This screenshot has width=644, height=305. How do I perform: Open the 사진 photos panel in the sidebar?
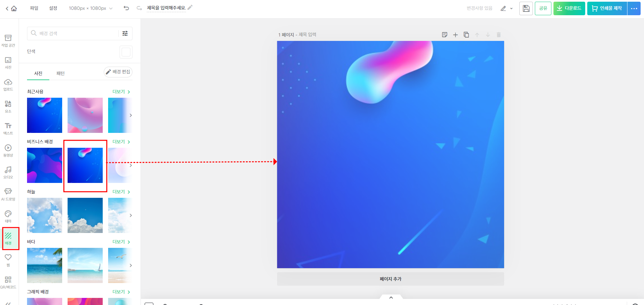point(8,63)
